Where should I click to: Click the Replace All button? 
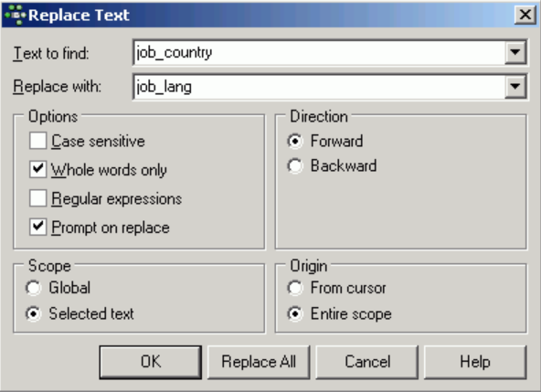point(259,362)
